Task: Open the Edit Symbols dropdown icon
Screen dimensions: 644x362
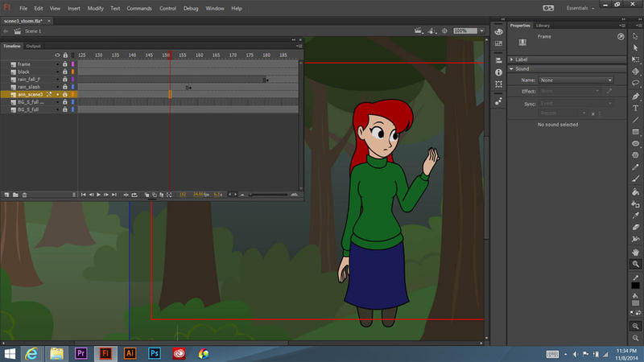Action: pyautogui.click(x=431, y=31)
